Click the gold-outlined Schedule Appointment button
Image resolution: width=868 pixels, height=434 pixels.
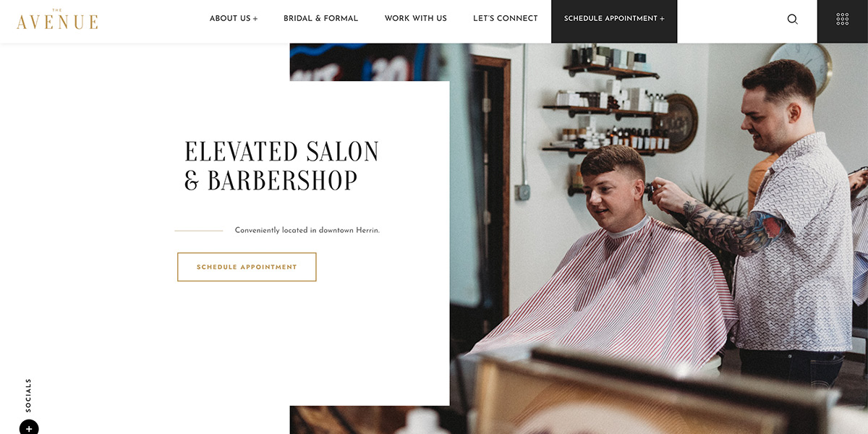[247, 267]
